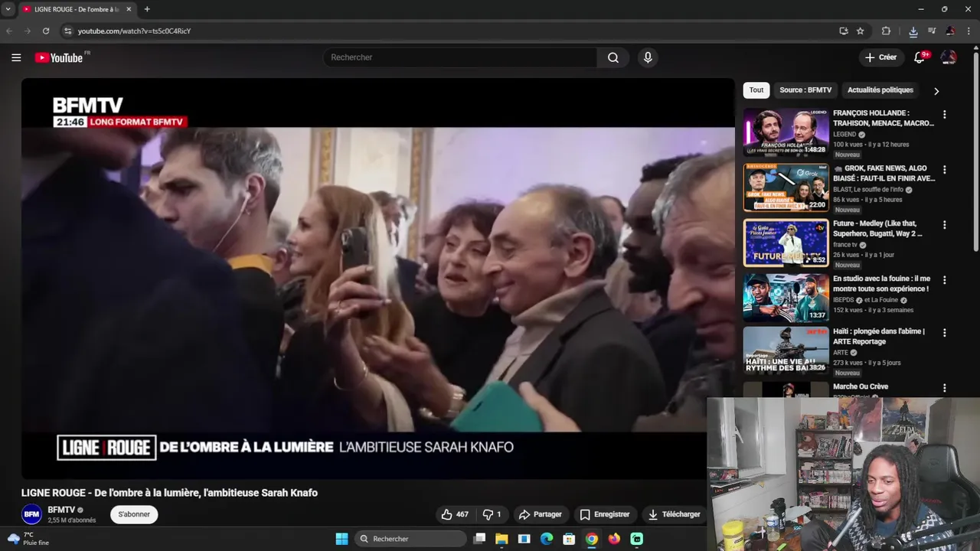View site information icon in address bar
The image size is (980, 551).
(67, 31)
